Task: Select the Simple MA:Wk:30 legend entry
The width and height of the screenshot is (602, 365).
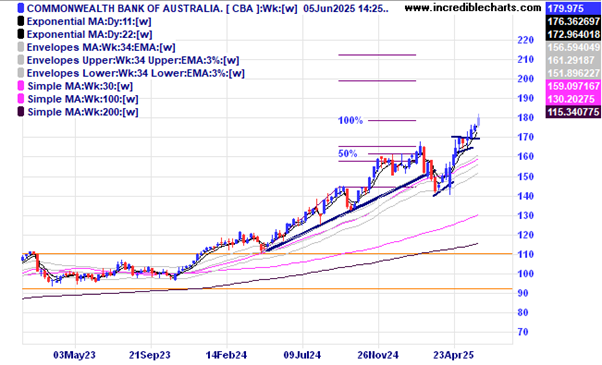Action: [x=80, y=86]
